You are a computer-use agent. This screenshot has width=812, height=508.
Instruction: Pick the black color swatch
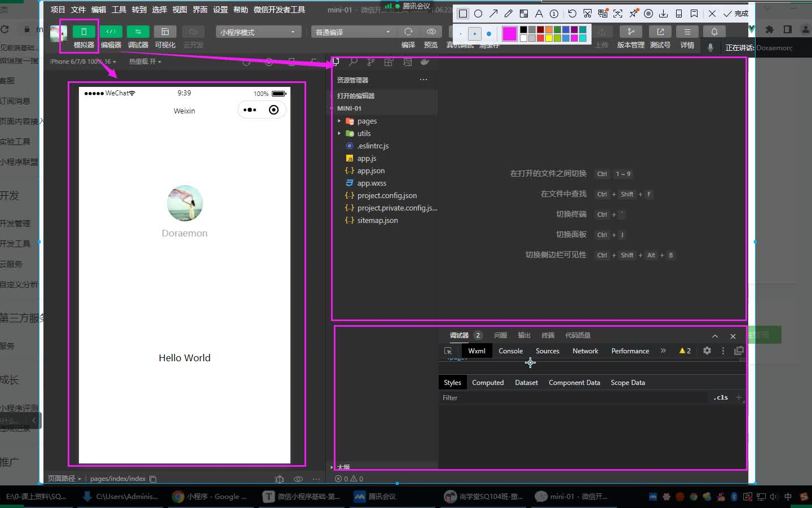[x=524, y=30]
